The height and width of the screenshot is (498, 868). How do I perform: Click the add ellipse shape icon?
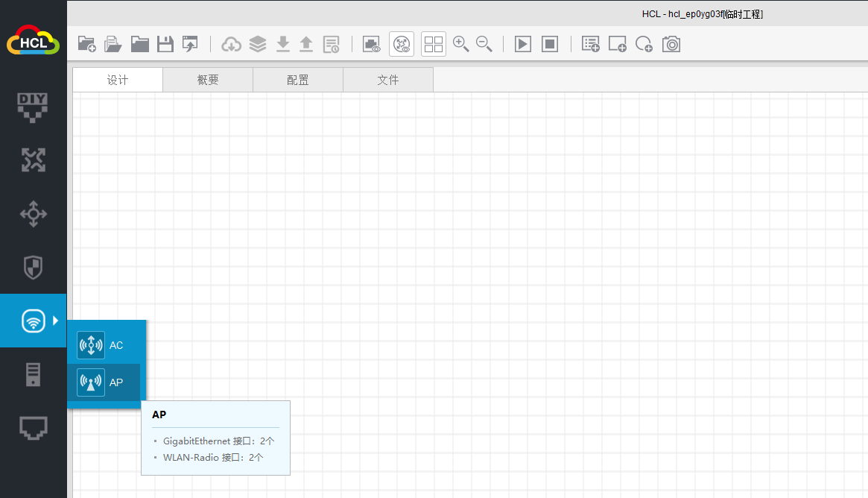pyautogui.click(x=644, y=44)
